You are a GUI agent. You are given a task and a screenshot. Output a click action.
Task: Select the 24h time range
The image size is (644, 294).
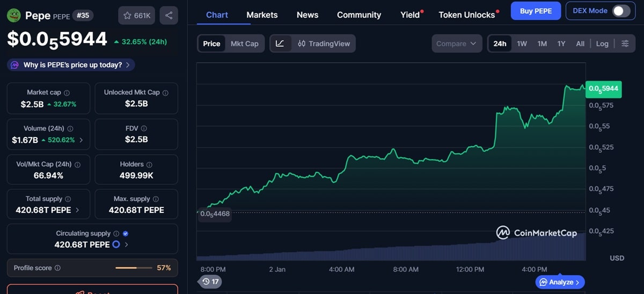[500, 44]
